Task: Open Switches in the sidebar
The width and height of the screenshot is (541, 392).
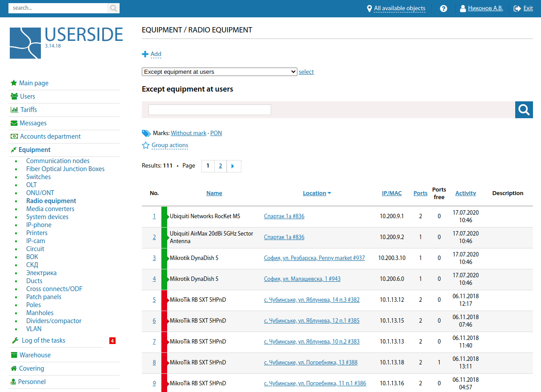Action: coord(38,177)
